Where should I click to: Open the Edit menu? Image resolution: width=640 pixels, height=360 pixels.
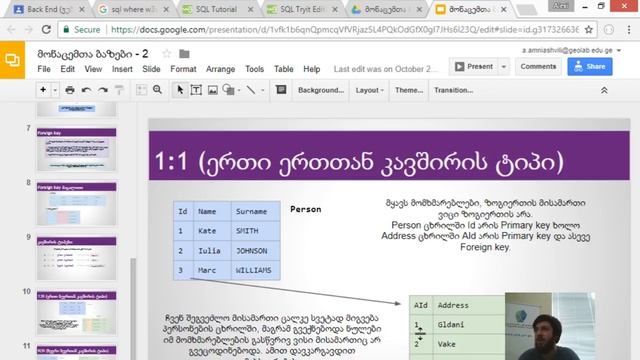click(x=67, y=69)
